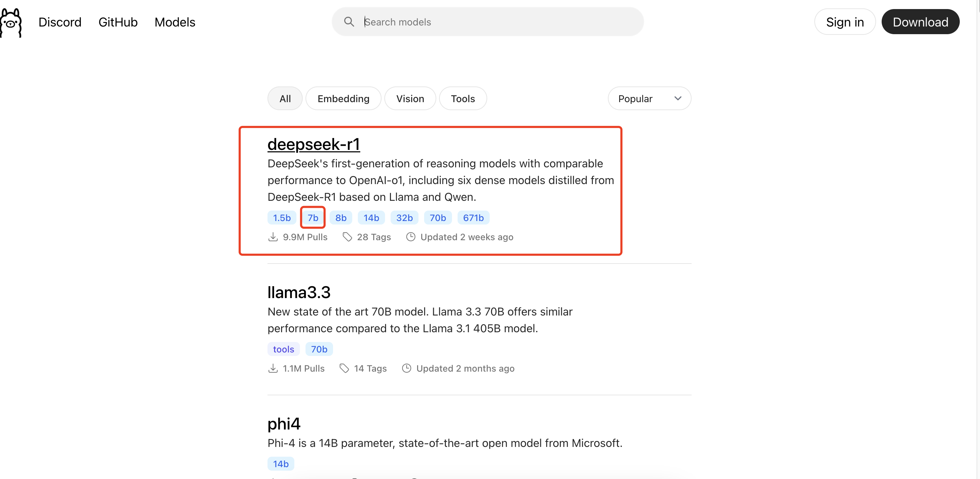Open the Popular sort dropdown
The height and width of the screenshot is (479, 980).
pos(649,98)
